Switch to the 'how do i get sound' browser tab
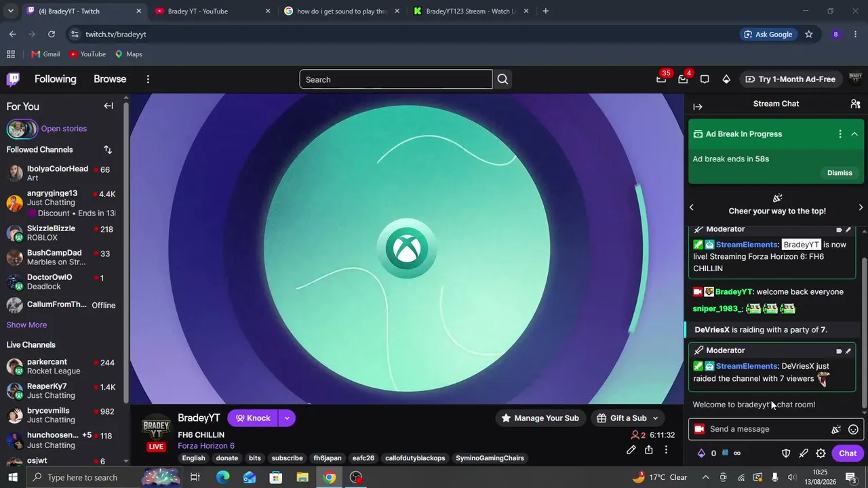 click(x=340, y=11)
